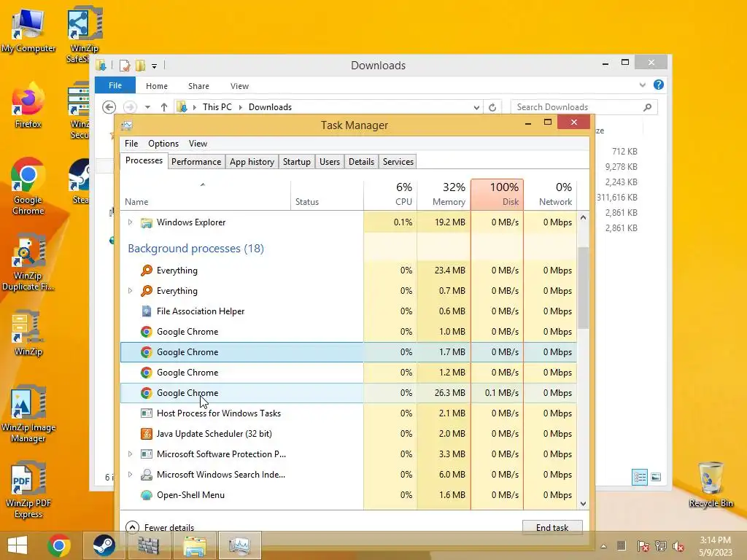747x560 pixels.
Task: Collapse to Fewer details
Action: pyautogui.click(x=160, y=527)
